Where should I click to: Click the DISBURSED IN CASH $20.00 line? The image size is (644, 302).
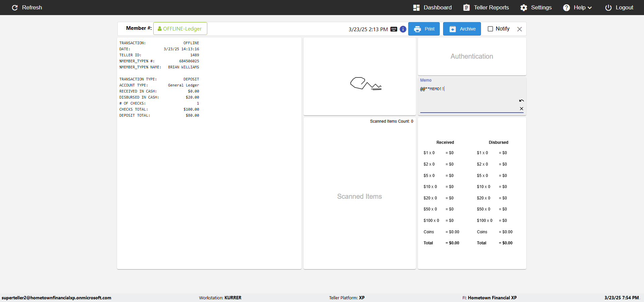tap(159, 97)
